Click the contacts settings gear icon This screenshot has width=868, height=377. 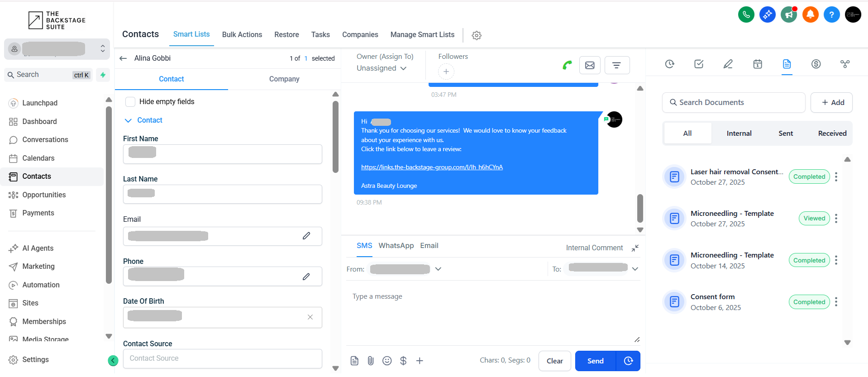476,35
